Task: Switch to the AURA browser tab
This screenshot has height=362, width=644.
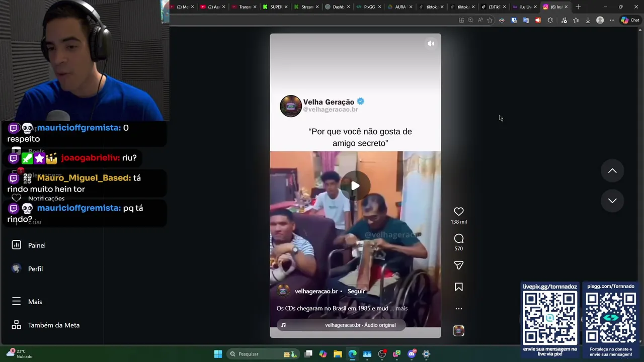Action: click(x=400, y=7)
